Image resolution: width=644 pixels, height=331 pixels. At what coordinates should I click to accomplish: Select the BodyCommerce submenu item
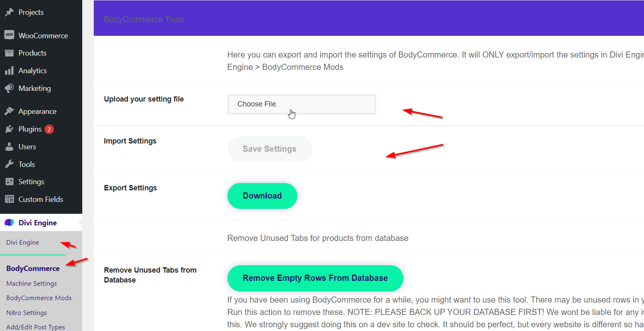[x=33, y=269]
